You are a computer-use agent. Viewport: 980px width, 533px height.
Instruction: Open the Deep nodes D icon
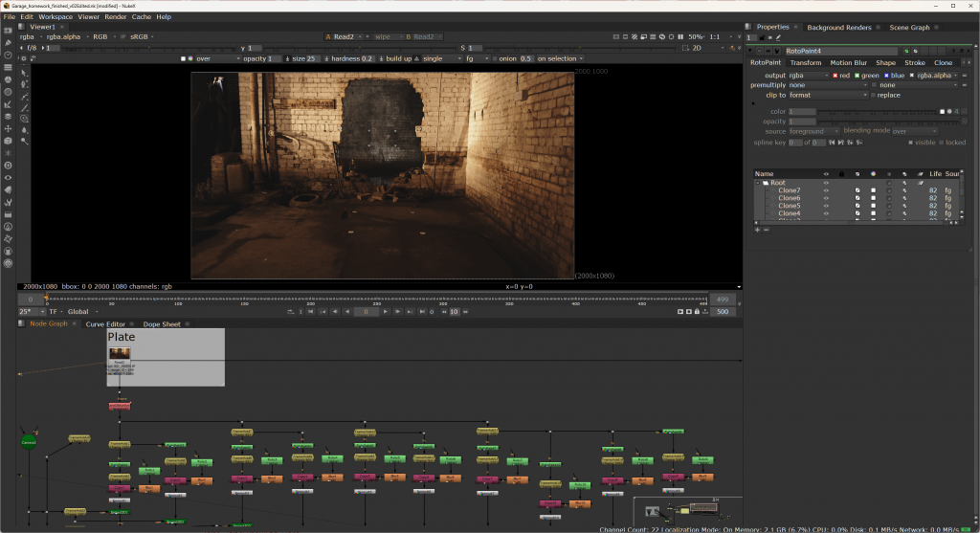click(8, 166)
